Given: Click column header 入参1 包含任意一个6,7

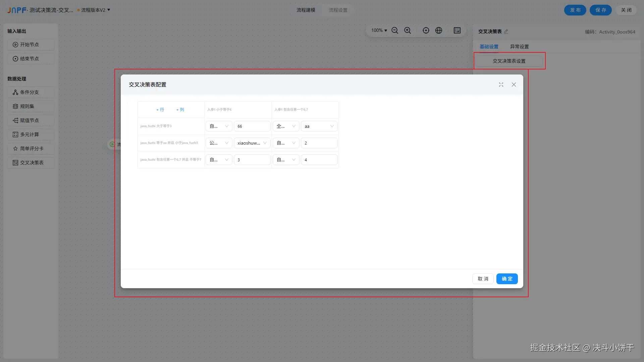Looking at the screenshot, I should tap(291, 110).
